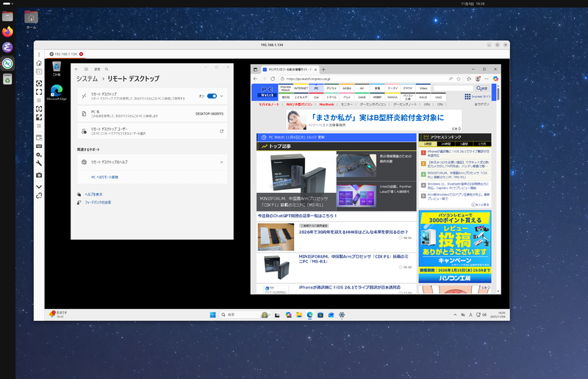Select the AKIBA tab on PC Watch navigation
588x379 pixels.
click(347, 88)
